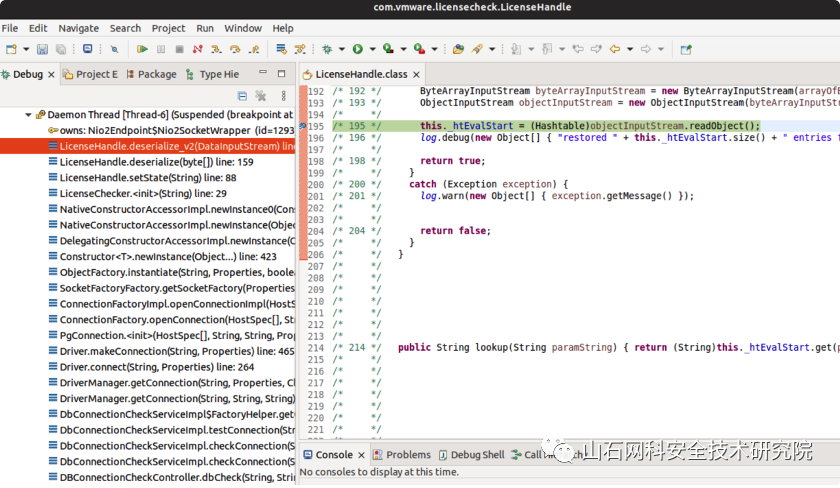This screenshot has width=840, height=488.
Task: Open the Navigate menu
Action: [x=79, y=28]
